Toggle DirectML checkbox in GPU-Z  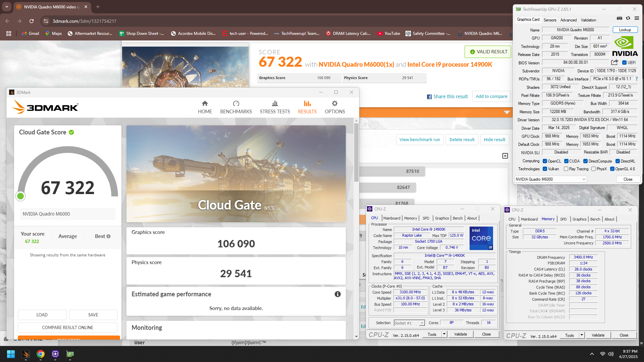[x=618, y=161]
